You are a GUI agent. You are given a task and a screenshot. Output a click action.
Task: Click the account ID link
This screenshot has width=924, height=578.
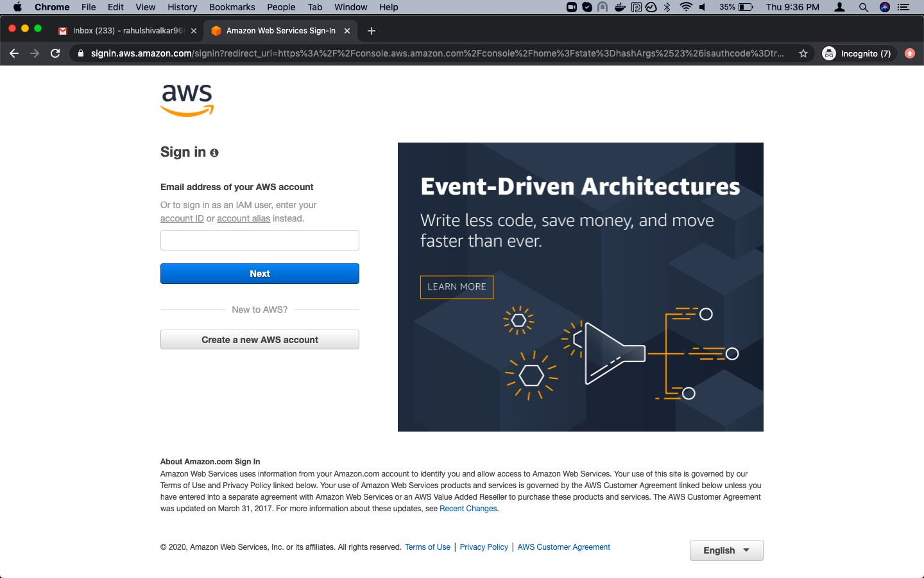[182, 218]
